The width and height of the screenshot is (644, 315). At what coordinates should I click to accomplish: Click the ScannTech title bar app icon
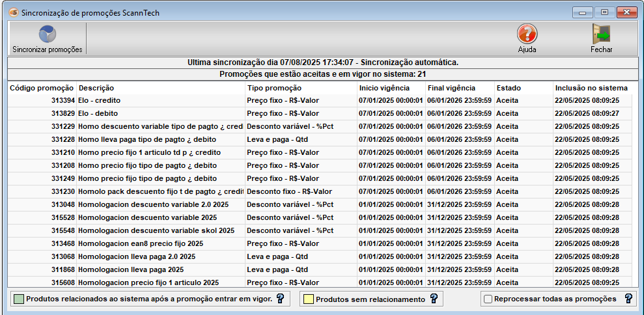pyautogui.click(x=12, y=12)
